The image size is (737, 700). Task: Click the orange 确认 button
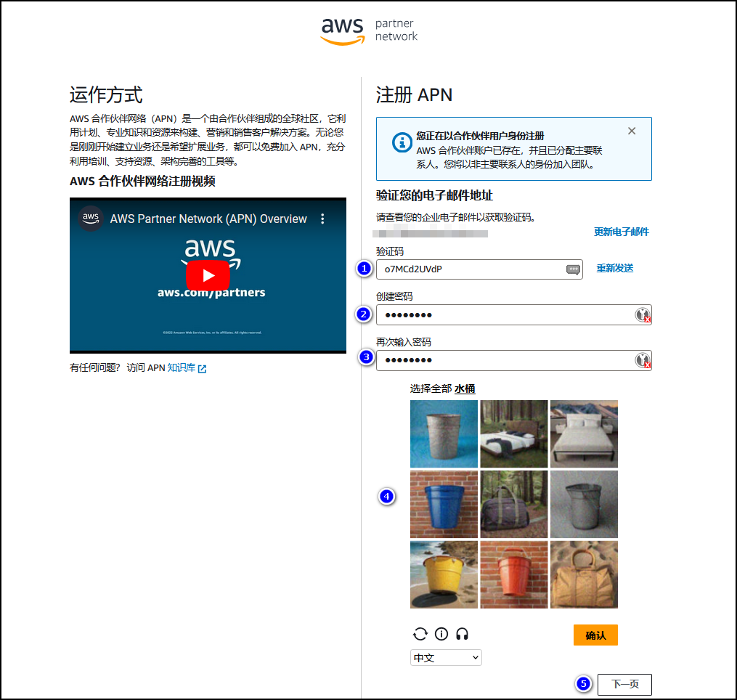coord(595,635)
